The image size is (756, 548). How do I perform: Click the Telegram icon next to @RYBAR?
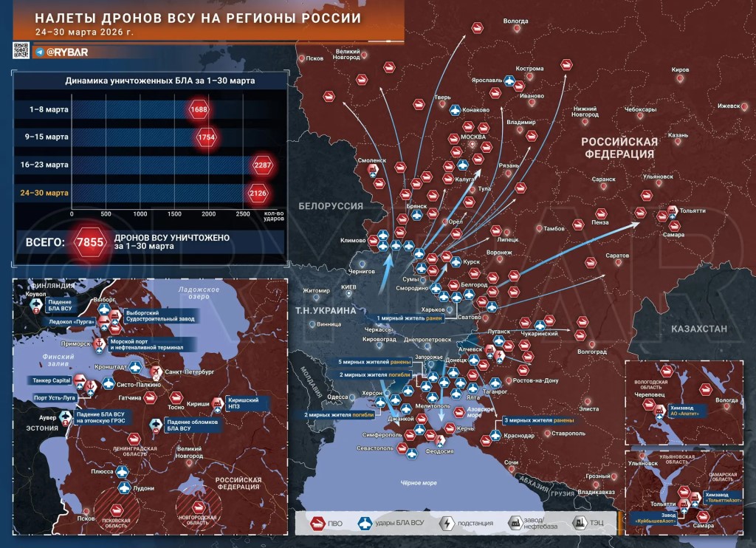[x=40, y=52]
